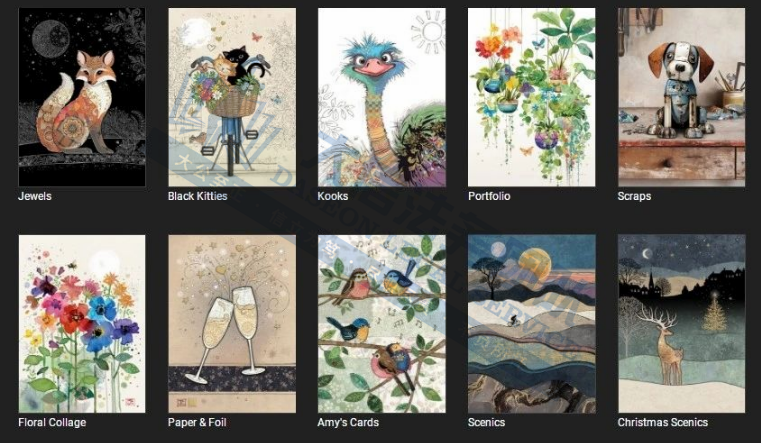761x443 pixels.
Task: View the Scraps robot dog card thumbnail
Action: tap(681, 97)
